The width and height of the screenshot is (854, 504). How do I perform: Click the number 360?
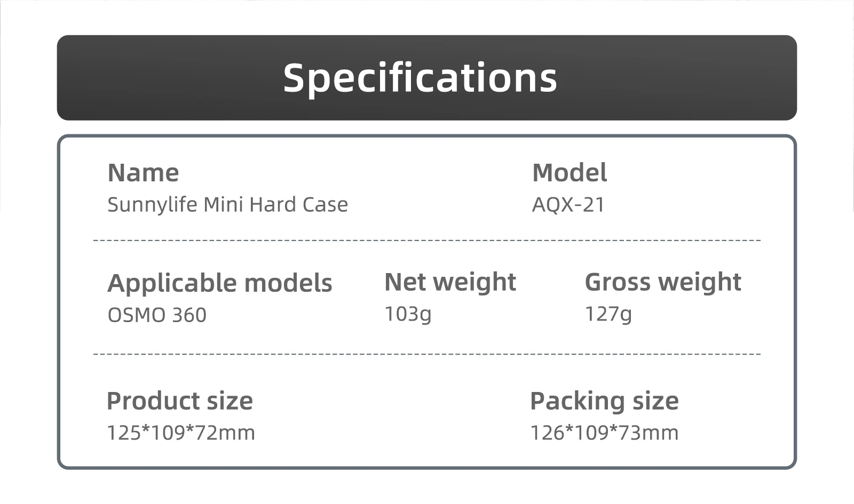(x=189, y=315)
